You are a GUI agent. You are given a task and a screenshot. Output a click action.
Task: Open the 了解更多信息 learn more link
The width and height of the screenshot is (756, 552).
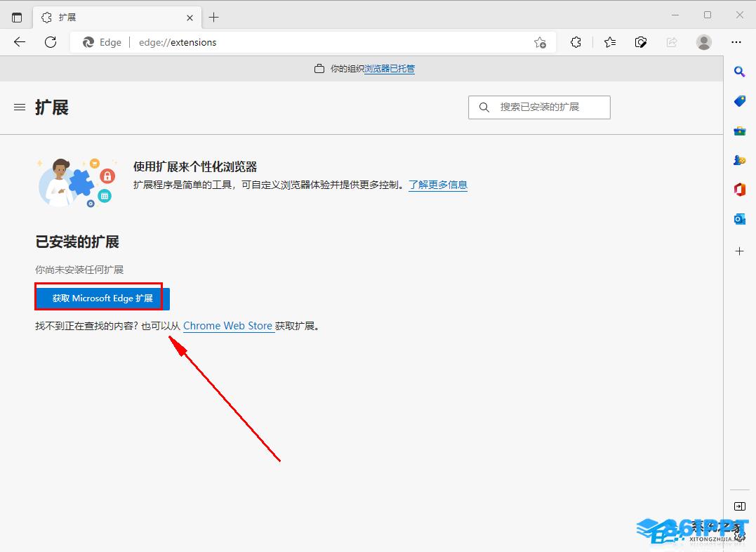tap(438, 185)
